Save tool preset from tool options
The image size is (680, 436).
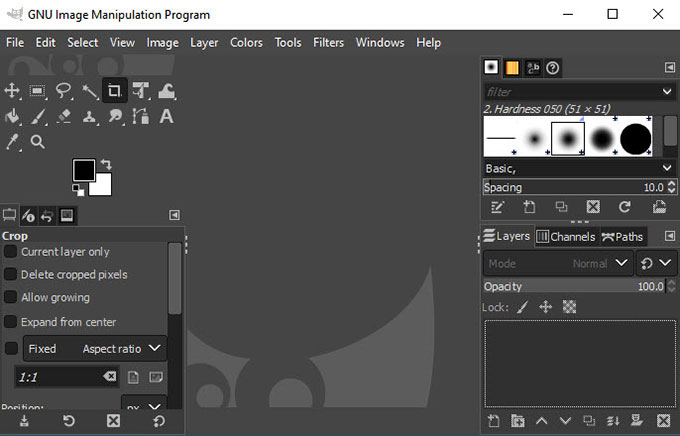click(24, 421)
